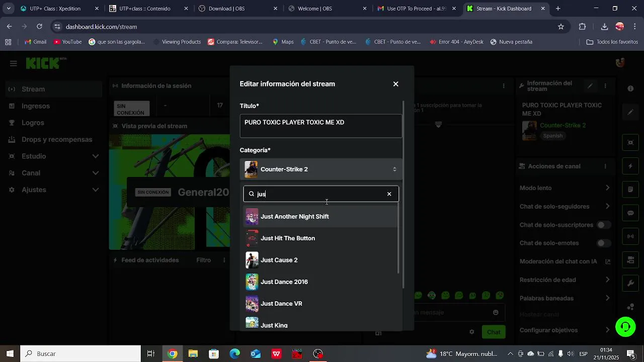Open the hamburger menu beside Kick logo
644x362 pixels.
[x=14, y=63]
